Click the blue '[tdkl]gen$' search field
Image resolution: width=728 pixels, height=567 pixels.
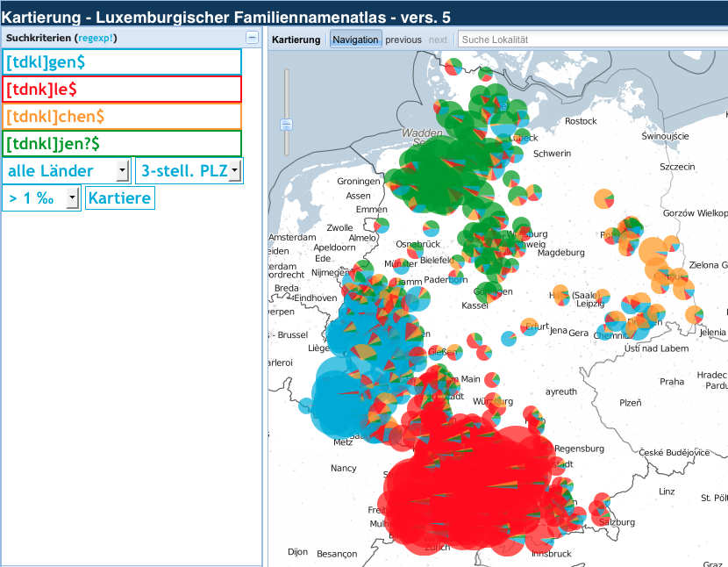tap(122, 62)
